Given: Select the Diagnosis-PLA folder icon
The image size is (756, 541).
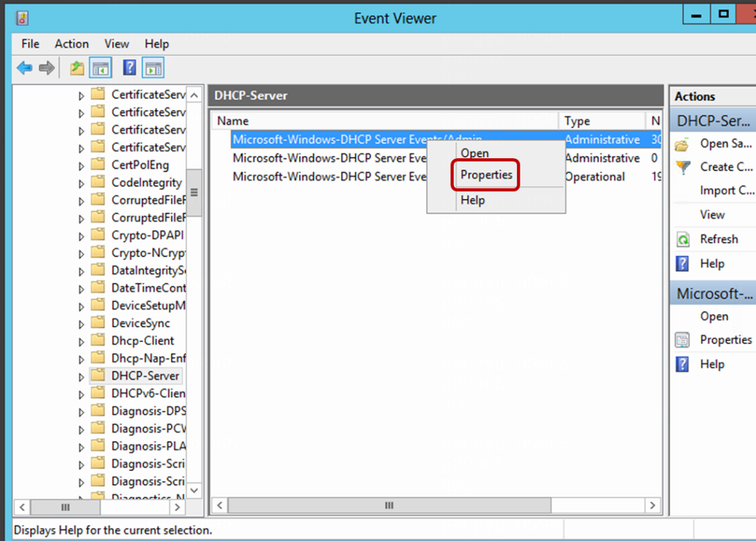Looking at the screenshot, I should pos(98,445).
